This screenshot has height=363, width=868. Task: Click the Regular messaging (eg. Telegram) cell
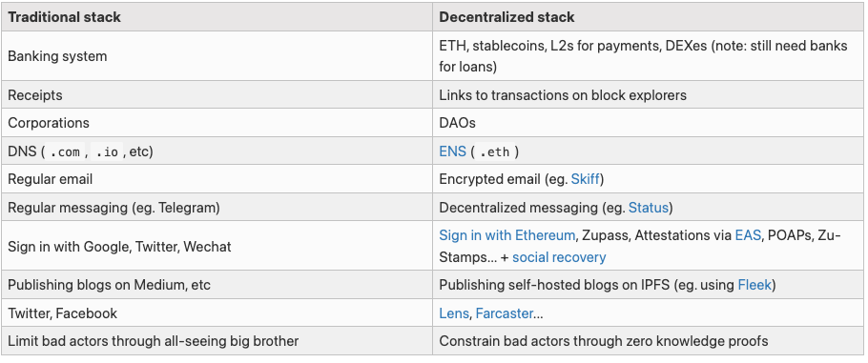[217, 208]
